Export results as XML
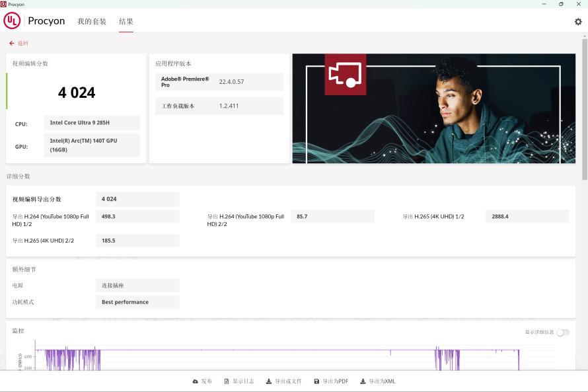This screenshot has width=588, height=392. 378,381
